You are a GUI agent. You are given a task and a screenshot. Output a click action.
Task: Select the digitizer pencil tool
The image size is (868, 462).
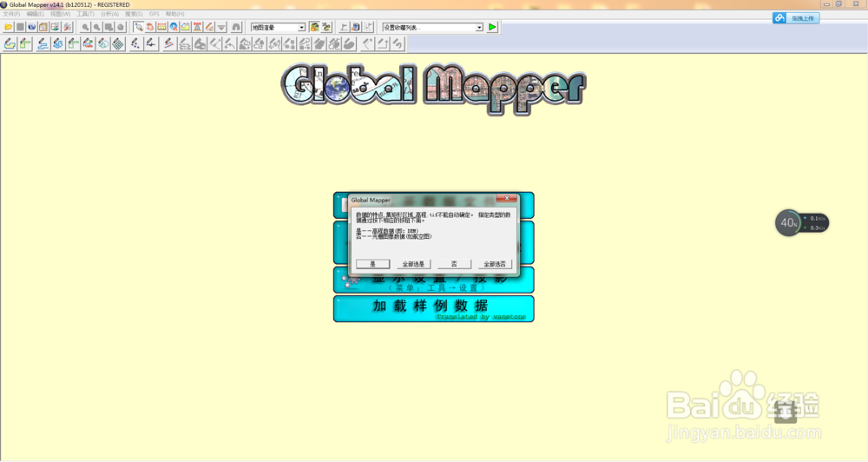click(x=209, y=27)
